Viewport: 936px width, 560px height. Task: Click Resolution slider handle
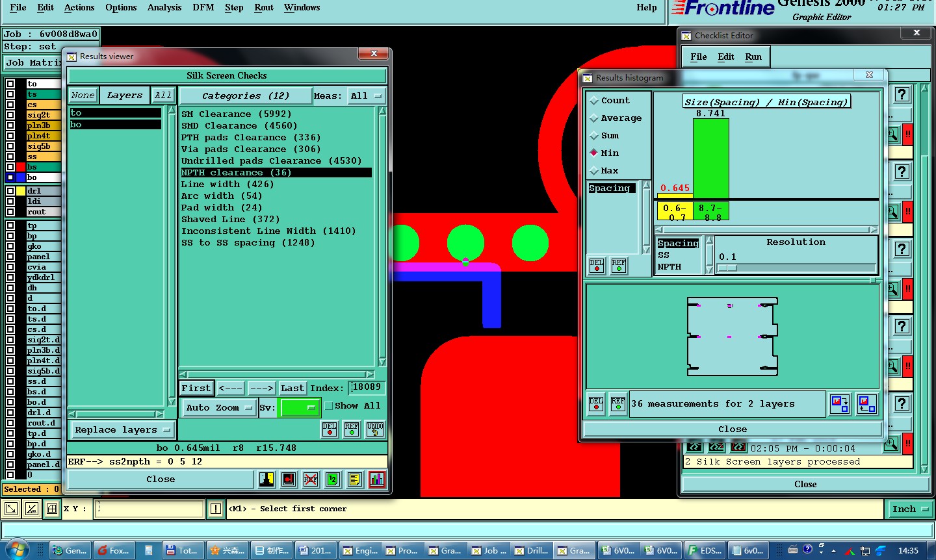coord(727,268)
